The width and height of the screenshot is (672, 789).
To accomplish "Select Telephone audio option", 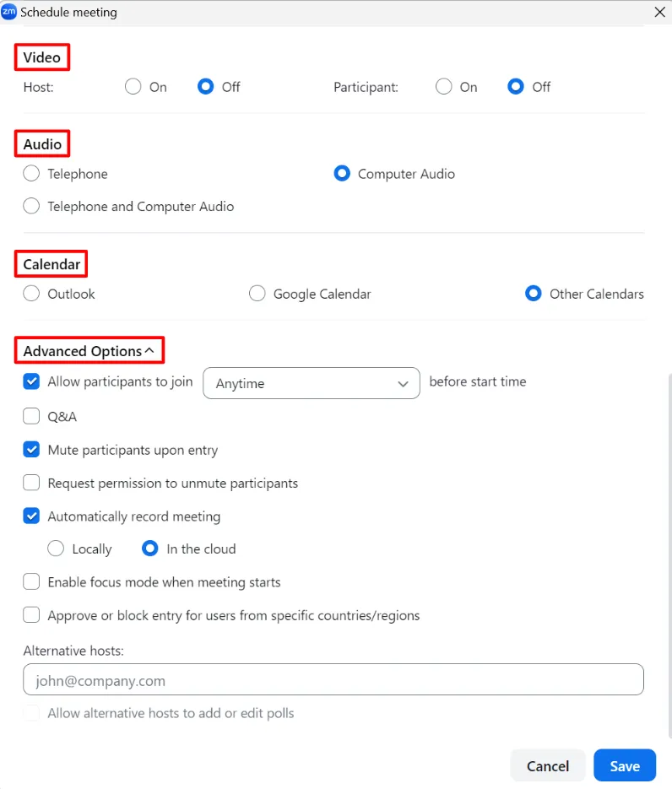I will 31,174.
